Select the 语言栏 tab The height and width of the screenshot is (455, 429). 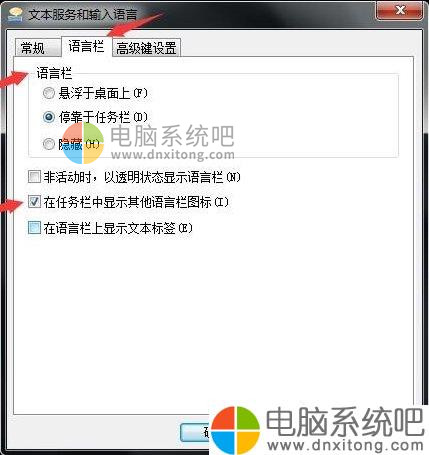point(86,46)
